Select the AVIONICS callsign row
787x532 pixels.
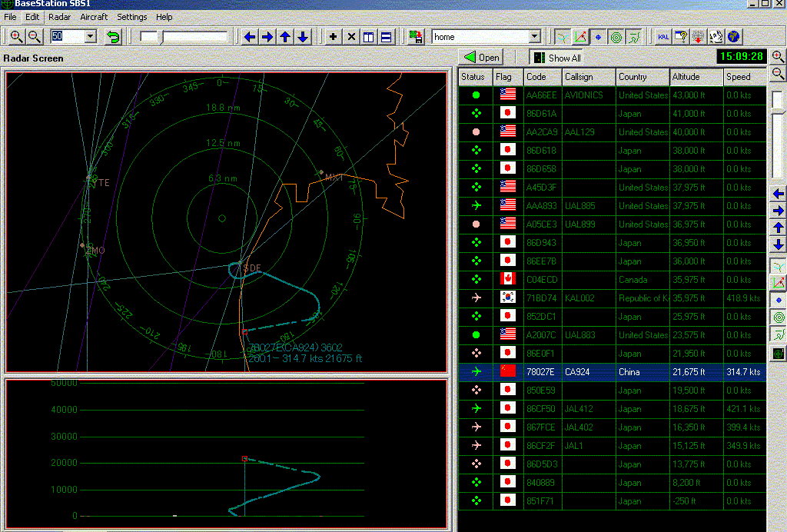pyautogui.click(x=613, y=95)
